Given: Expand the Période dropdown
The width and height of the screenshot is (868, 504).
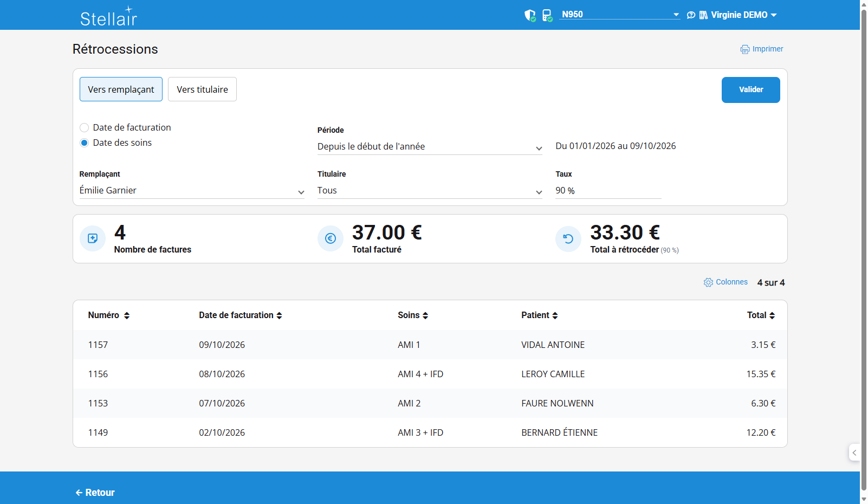Looking at the screenshot, I should pyautogui.click(x=430, y=147).
